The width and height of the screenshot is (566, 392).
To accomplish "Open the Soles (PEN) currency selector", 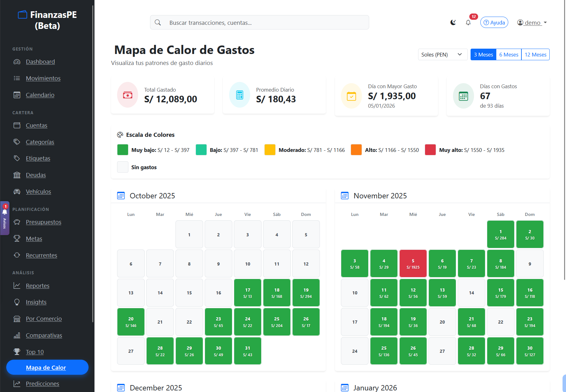I will click(443, 55).
